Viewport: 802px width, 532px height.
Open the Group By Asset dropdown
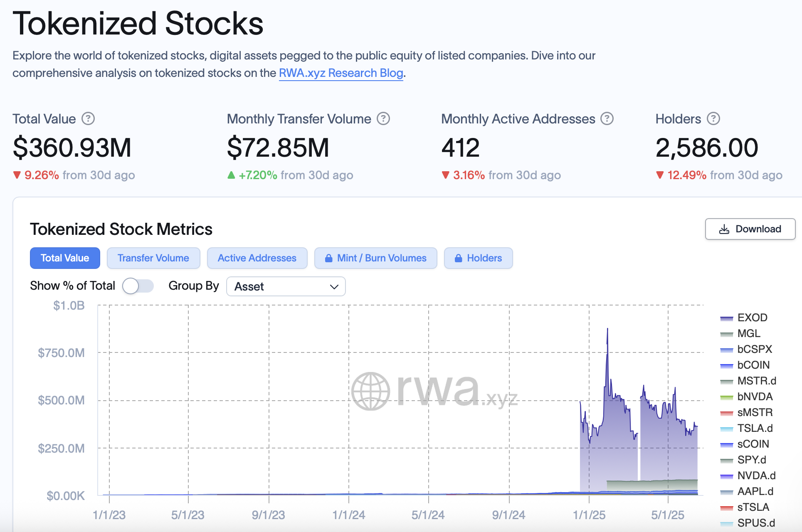(x=286, y=286)
